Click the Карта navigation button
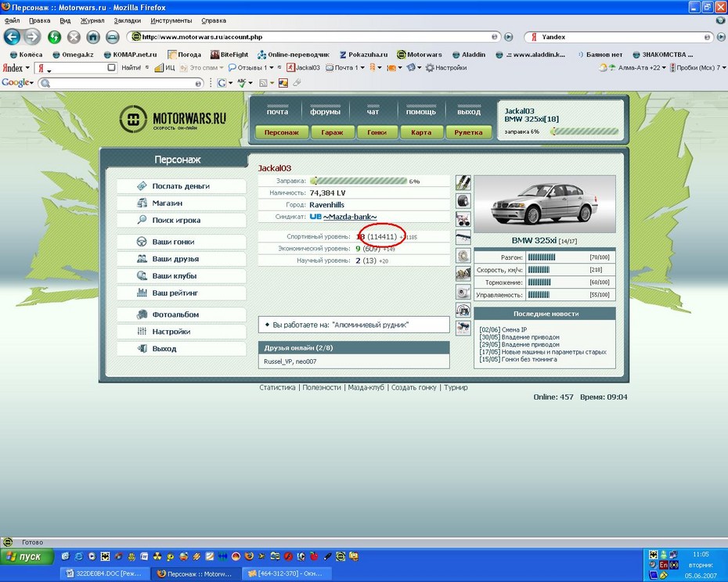Viewport: 728px width, 582px height. click(421, 132)
